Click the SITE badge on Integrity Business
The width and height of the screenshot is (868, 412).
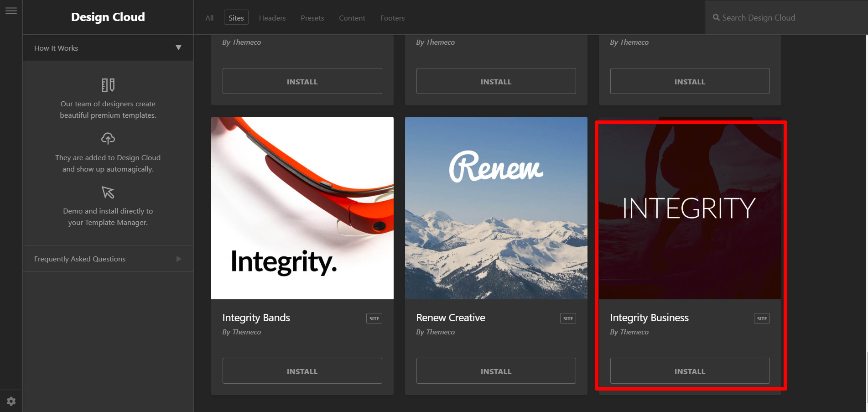tap(762, 318)
